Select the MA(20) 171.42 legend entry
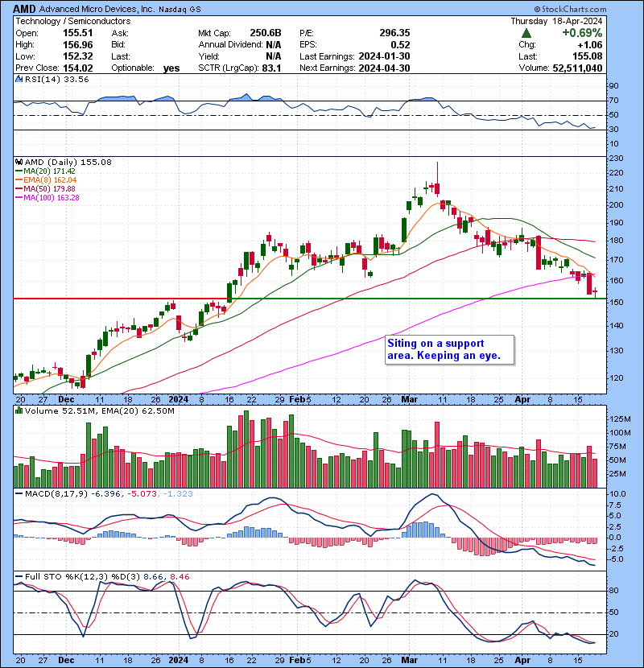This screenshot has height=668, width=644. pos(46,171)
